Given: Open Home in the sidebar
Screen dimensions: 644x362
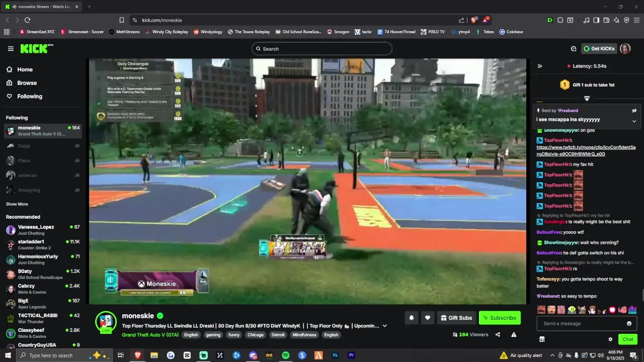Looking at the screenshot, I should 20,69.
